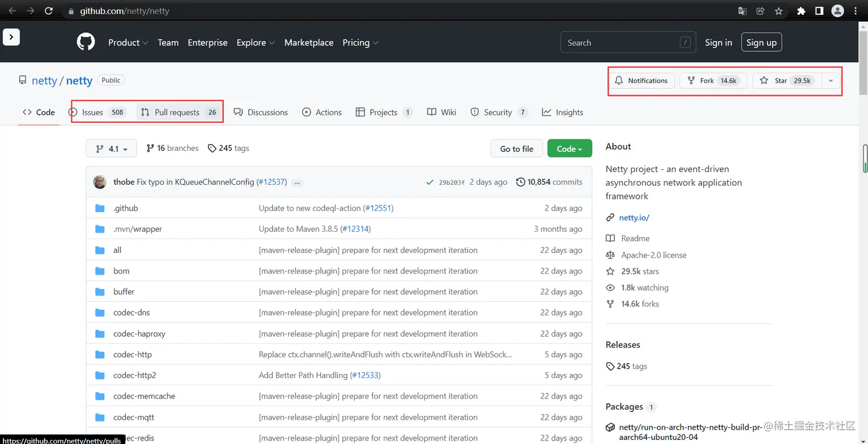
Task: Open the Discussions tab
Action: 261,112
